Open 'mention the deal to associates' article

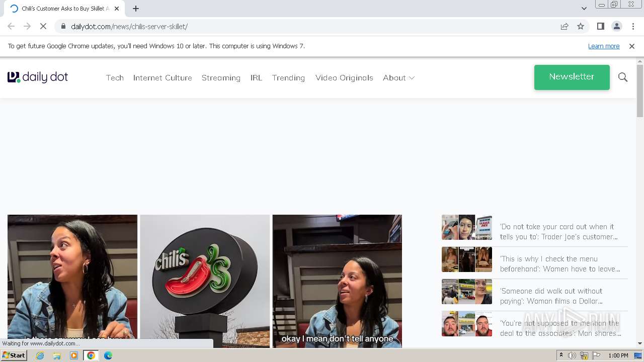(x=560, y=328)
